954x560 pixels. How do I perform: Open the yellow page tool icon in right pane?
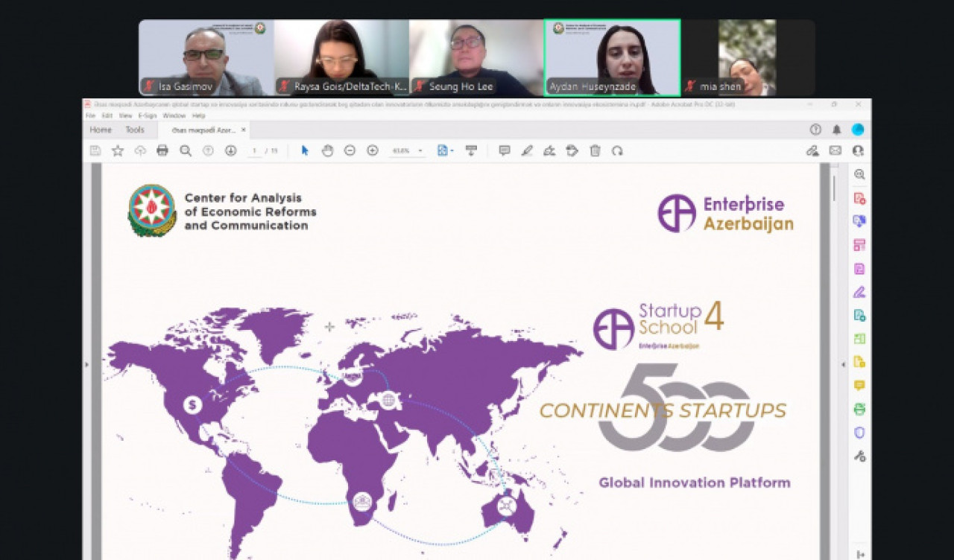[x=859, y=362]
